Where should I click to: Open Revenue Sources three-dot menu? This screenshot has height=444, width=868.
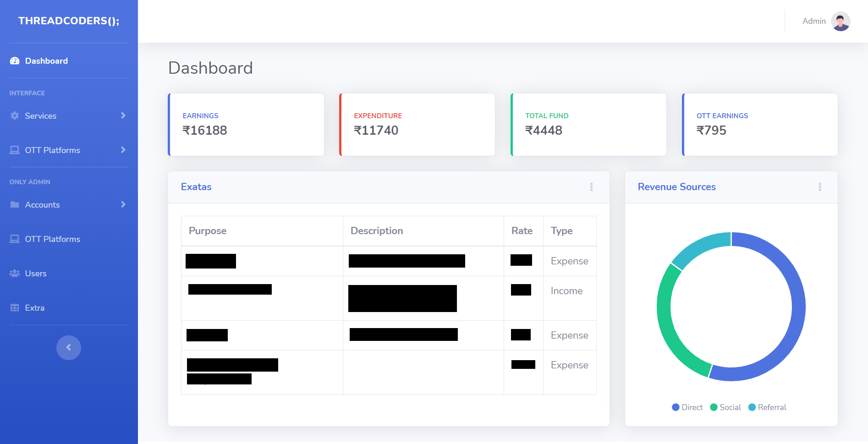[819, 187]
